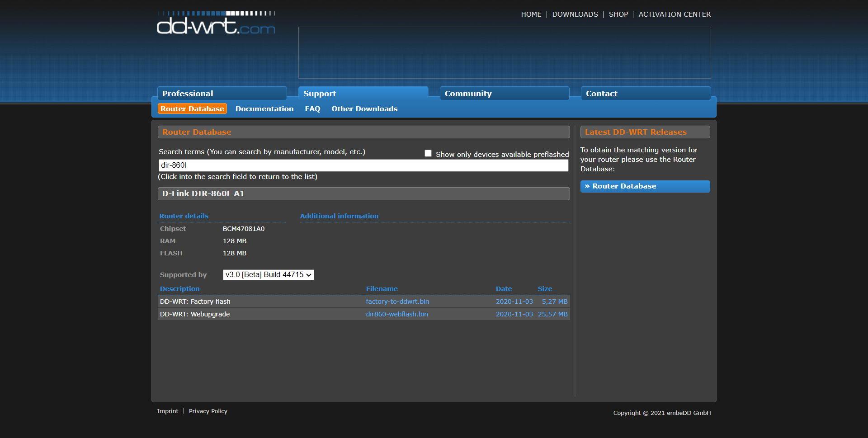Click the banner area in the header

(x=505, y=52)
